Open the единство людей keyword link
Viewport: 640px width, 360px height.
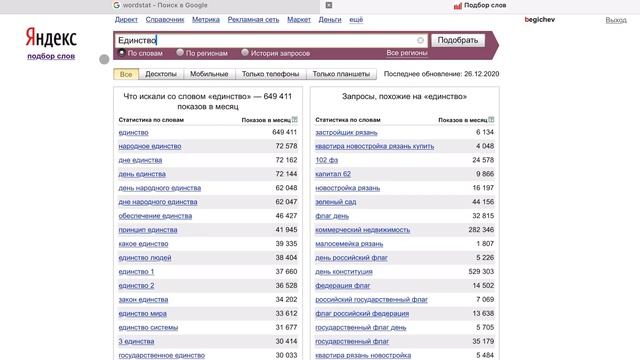click(145, 258)
